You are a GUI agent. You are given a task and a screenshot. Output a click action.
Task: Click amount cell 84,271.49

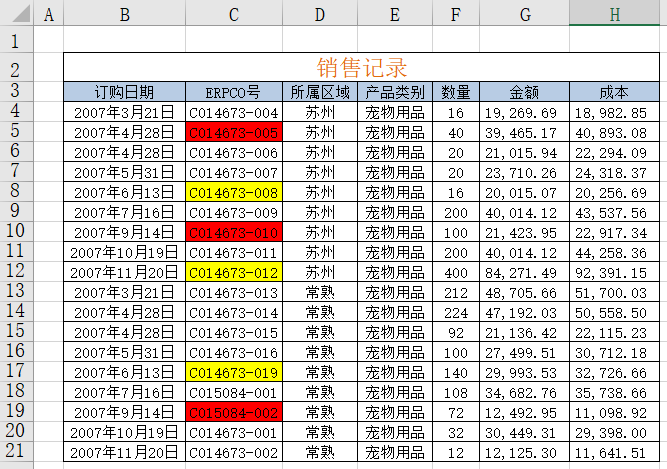pos(524,272)
